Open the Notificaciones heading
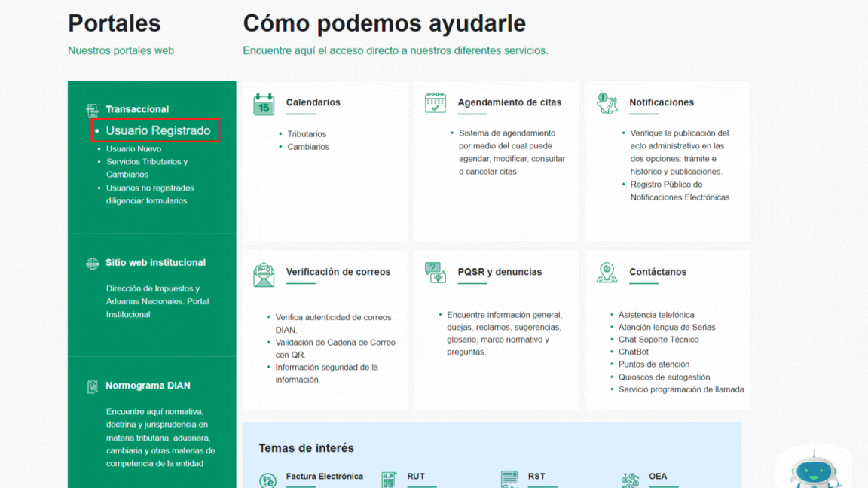The height and width of the screenshot is (488, 868). [x=662, y=102]
